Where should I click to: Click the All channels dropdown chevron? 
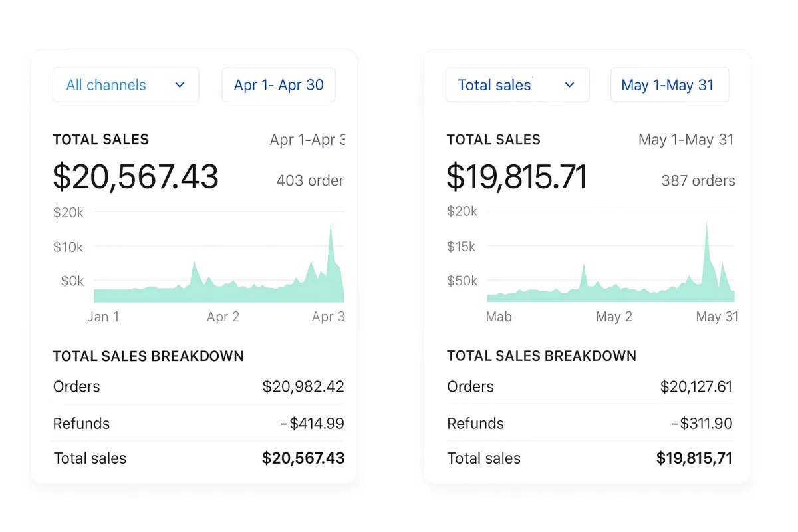click(x=180, y=85)
